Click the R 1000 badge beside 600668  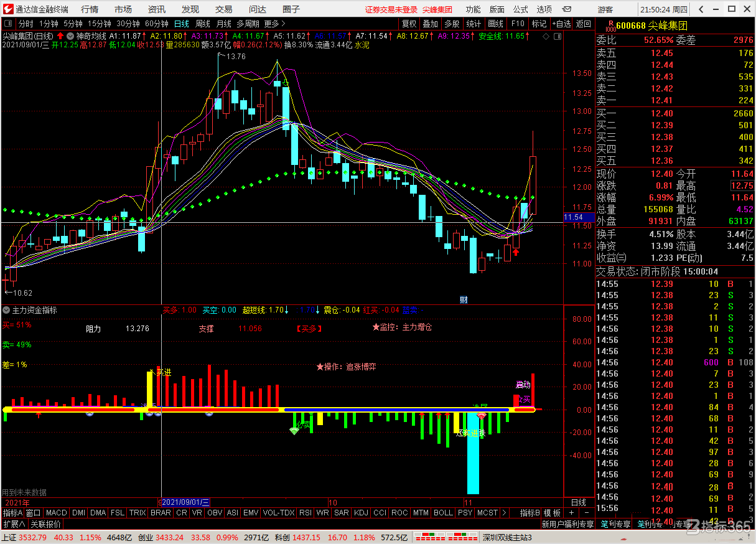pyautogui.click(x=610, y=24)
